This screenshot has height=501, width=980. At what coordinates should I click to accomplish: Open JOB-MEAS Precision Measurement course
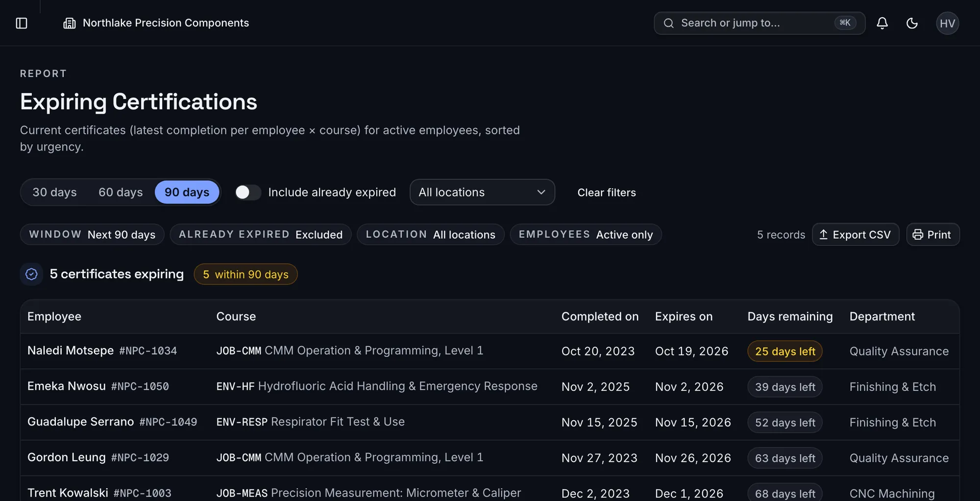coord(369,493)
